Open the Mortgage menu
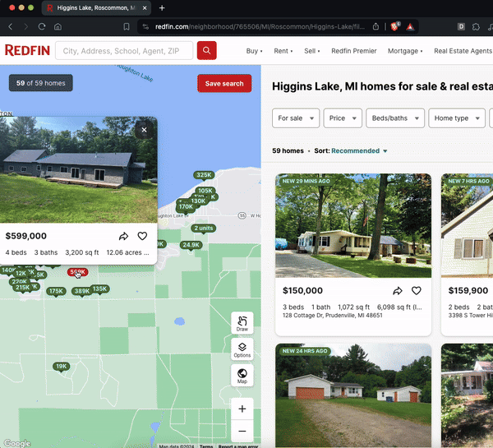 point(405,51)
